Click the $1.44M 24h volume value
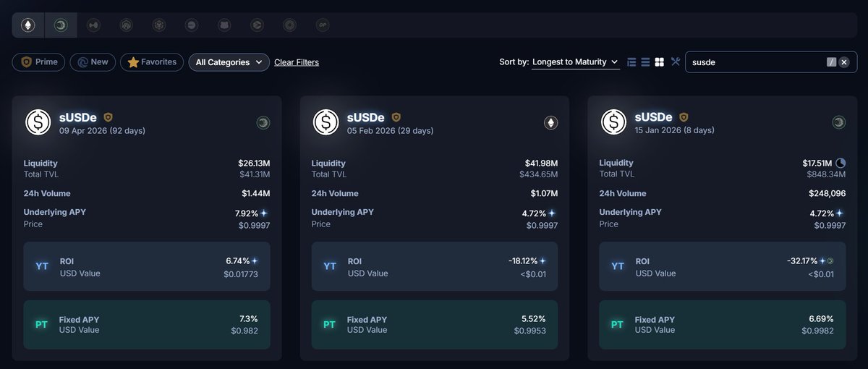The width and height of the screenshot is (868, 369). 256,194
